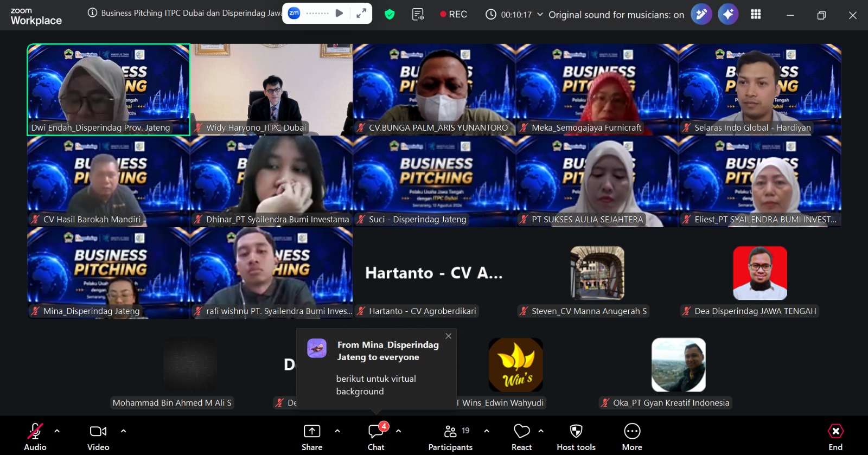Click the play button in floating control

[x=339, y=14]
